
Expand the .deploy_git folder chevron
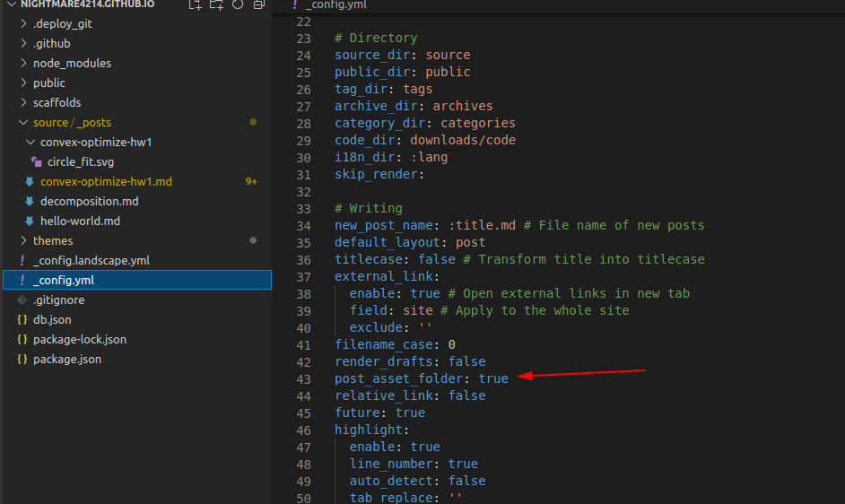(x=23, y=23)
